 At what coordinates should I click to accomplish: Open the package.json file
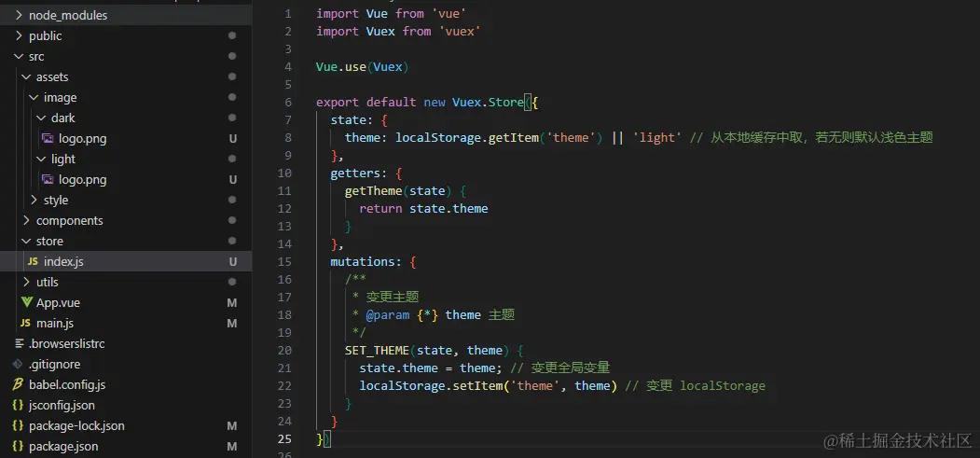point(63,447)
